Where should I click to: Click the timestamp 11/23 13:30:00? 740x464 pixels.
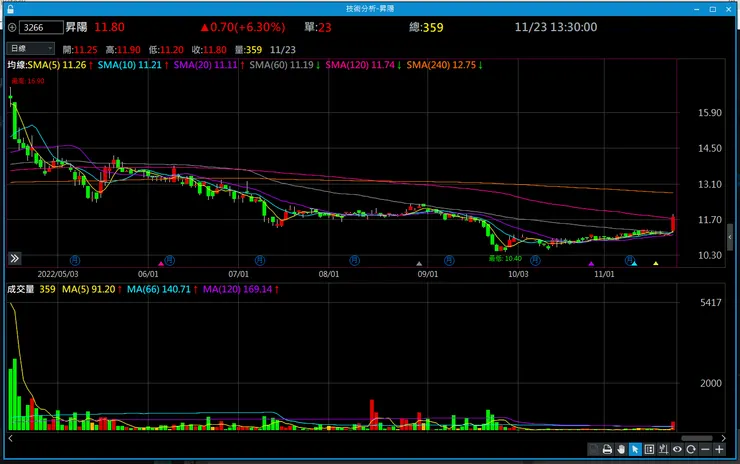(556, 27)
